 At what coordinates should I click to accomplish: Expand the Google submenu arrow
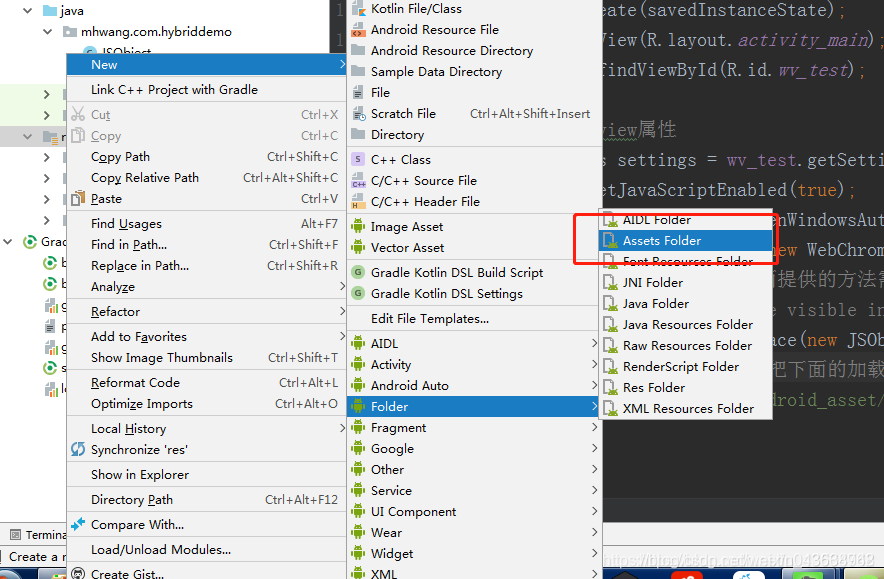(x=594, y=448)
